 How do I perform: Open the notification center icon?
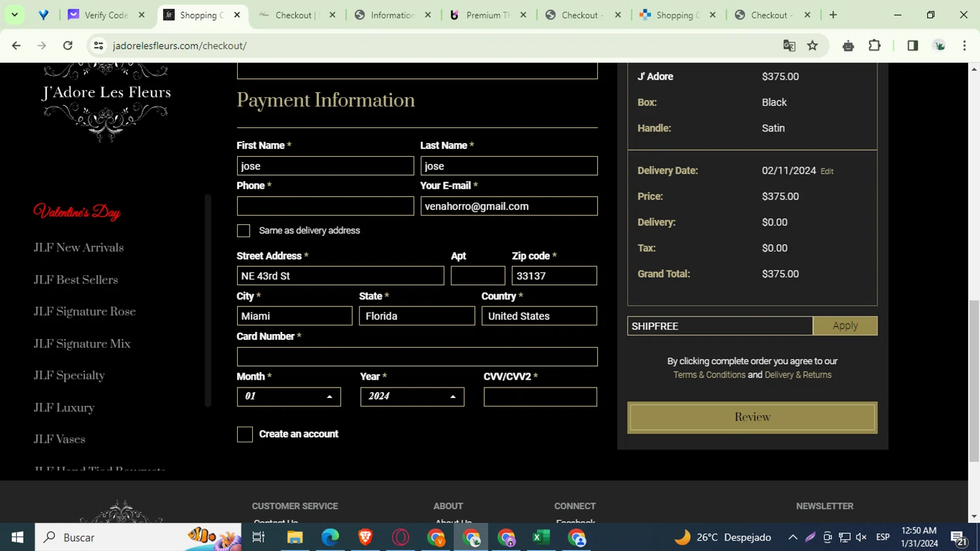pos(959,538)
